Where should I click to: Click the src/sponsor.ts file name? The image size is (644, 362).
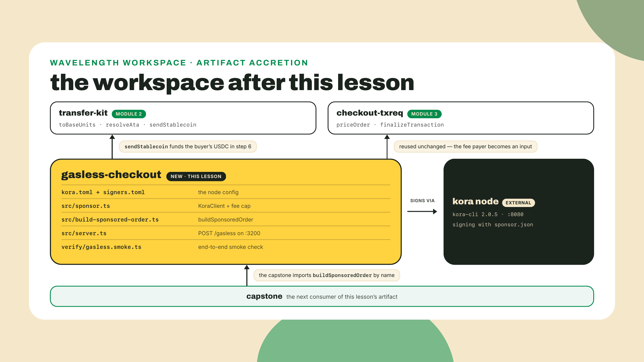tap(86, 206)
